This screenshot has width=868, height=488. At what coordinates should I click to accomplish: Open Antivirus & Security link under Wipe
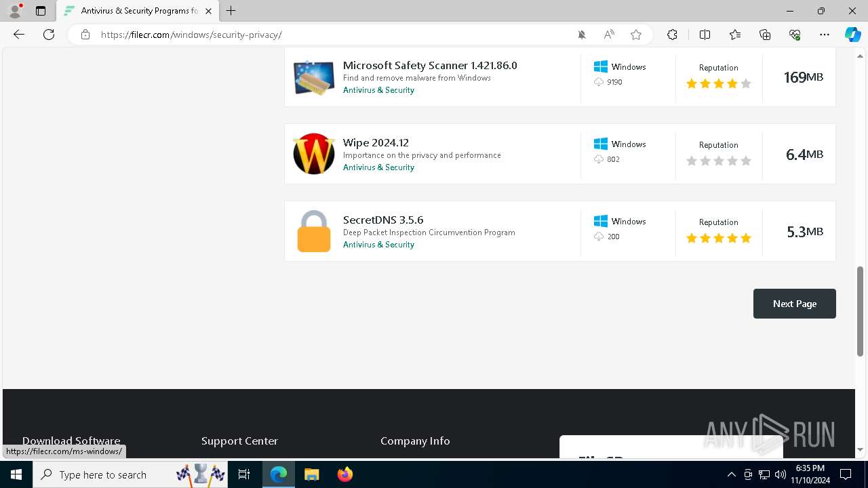[x=378, y=167]
